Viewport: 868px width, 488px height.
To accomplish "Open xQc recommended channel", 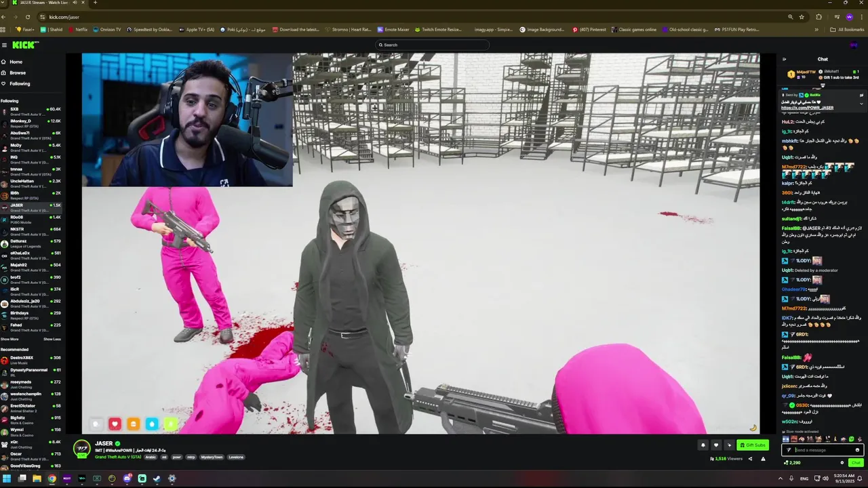I will 32,444.
